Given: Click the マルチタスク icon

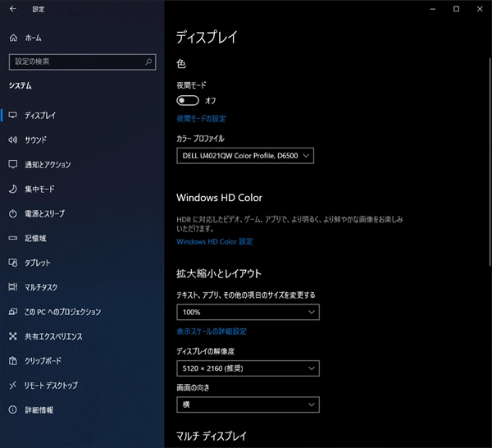Looking at the screenshot, I should (13, 287).
